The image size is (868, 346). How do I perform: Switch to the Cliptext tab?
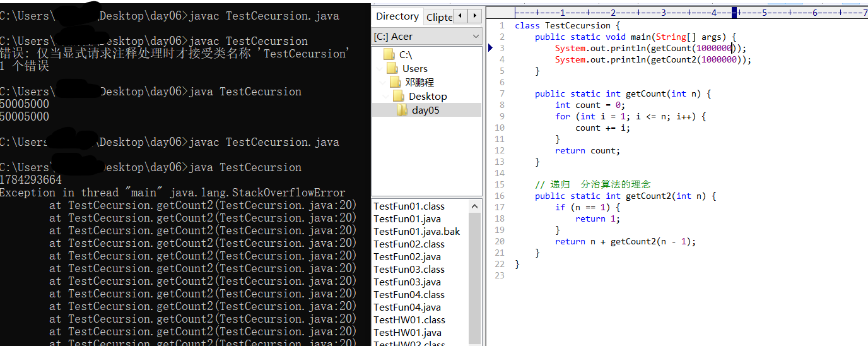point(439,17)
